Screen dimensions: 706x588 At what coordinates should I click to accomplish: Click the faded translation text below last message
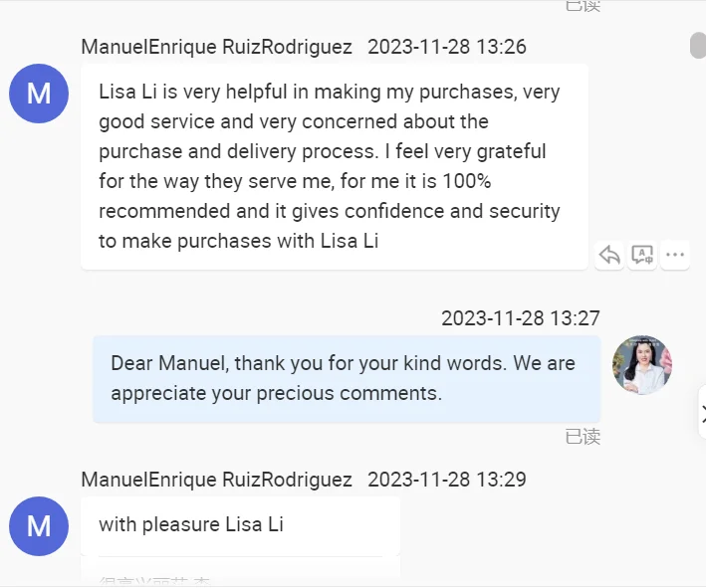click(x=154, y=580)
